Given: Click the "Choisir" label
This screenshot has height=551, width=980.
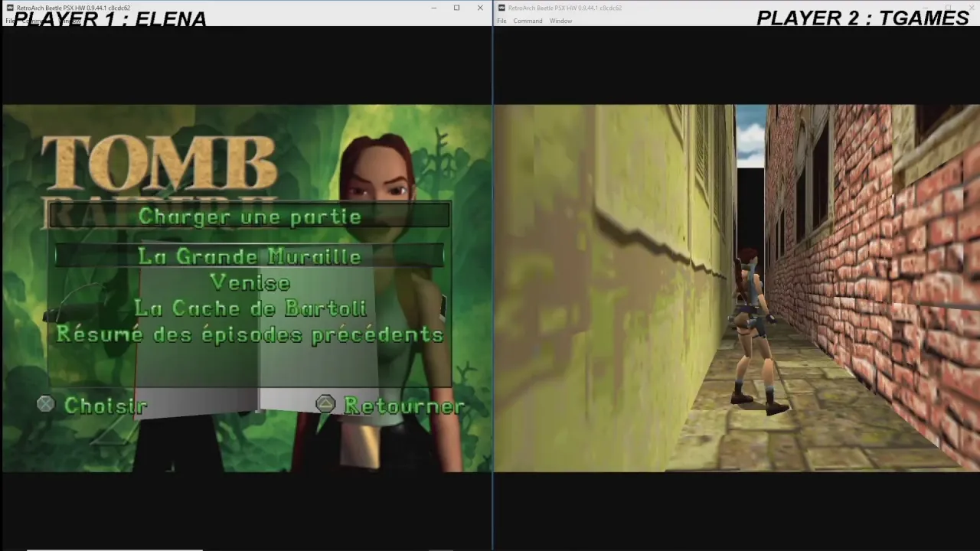Looking at the screenshot, I should (106, 406).
